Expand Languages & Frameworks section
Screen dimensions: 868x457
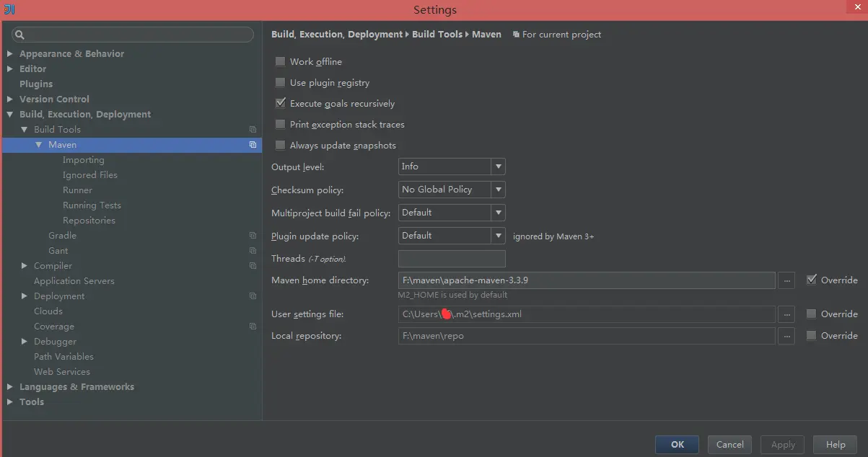pyautogui.click(x=10, y=387)
